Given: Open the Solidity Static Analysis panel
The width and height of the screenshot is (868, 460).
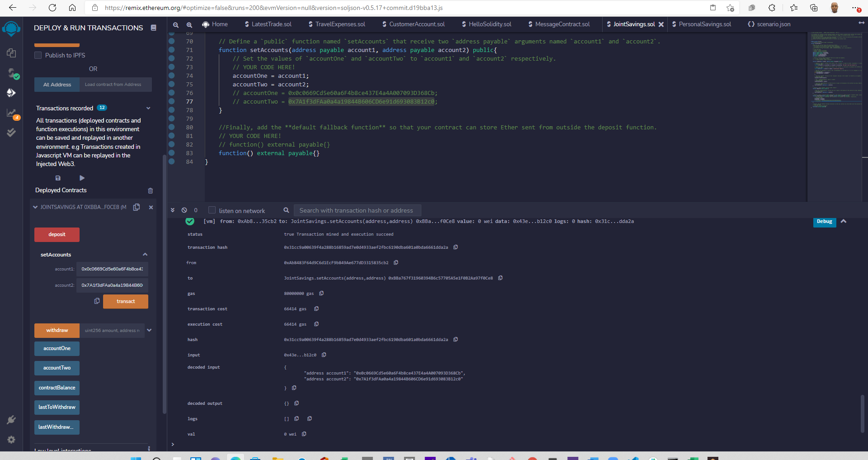Looking at the screenshot, I should pos(11,113).
